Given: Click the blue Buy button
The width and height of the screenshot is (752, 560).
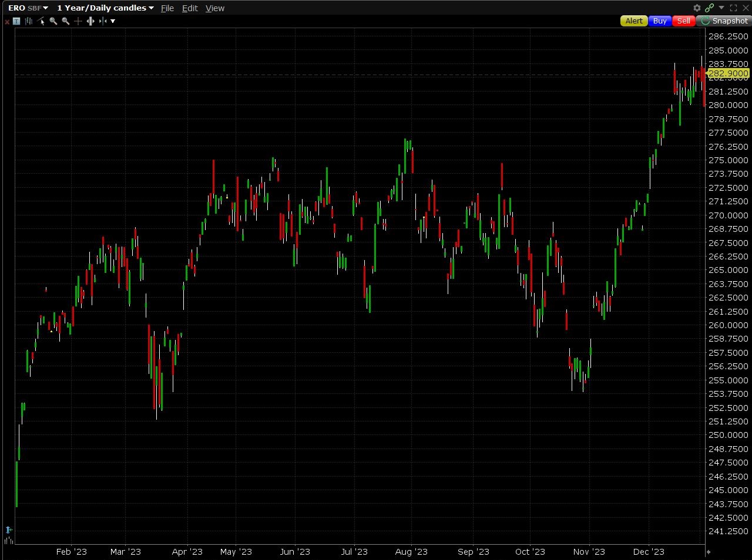Looking at the screenshot, I should tap(660, 21).
